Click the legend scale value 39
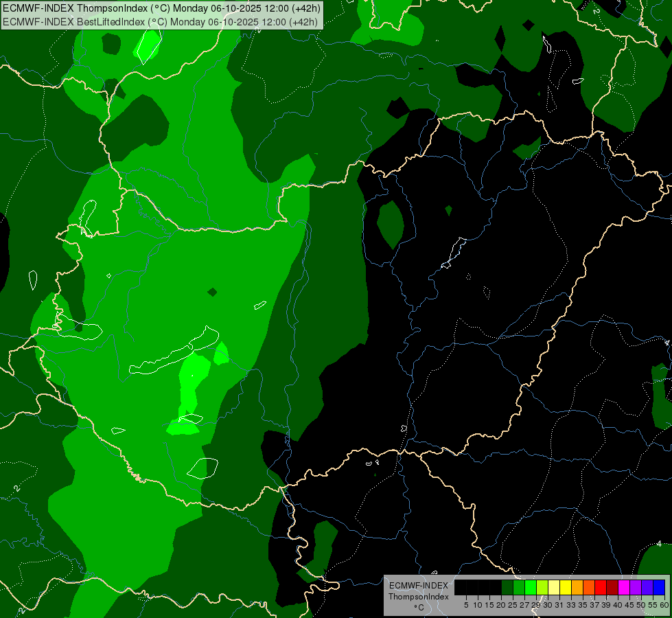This screenshot has height=618, width=672. click(606, 605)
